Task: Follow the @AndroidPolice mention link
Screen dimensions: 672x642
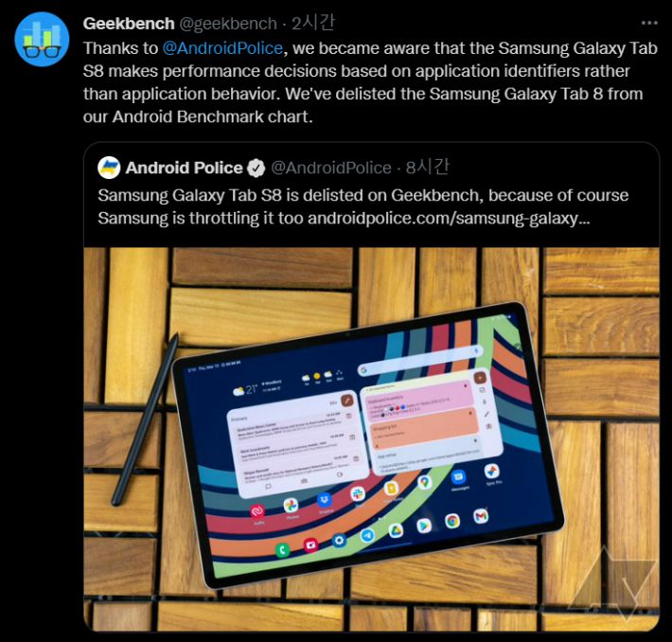Action: pyautogui.click(x=222, y=48)
